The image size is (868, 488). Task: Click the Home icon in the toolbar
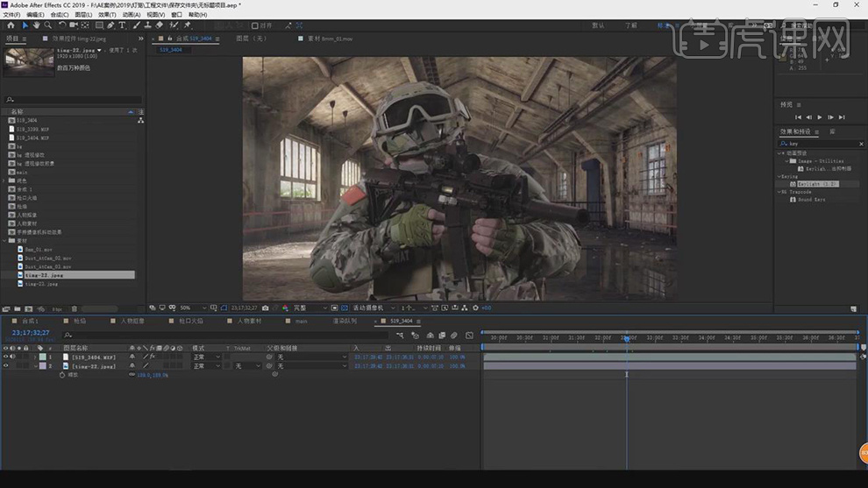click(11, 25)
